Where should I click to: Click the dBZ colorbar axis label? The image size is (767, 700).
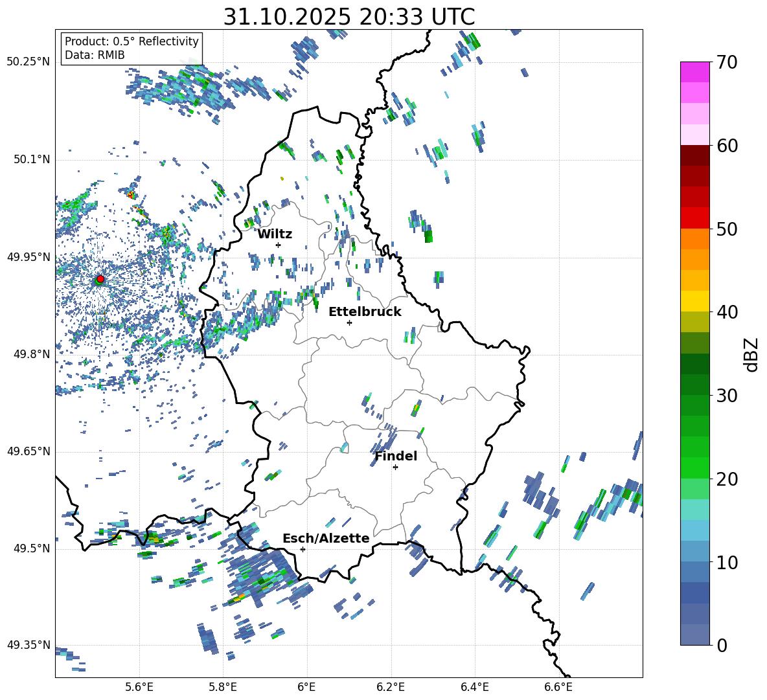coord(752,354)
